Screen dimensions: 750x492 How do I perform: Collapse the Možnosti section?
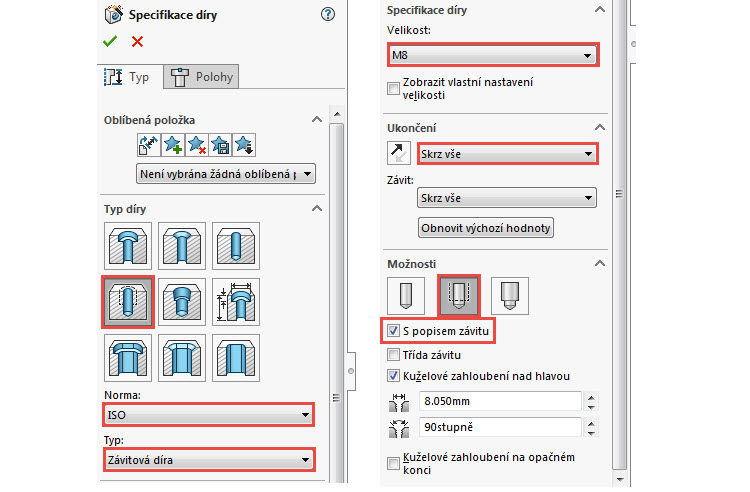click(x=599, y=263)
